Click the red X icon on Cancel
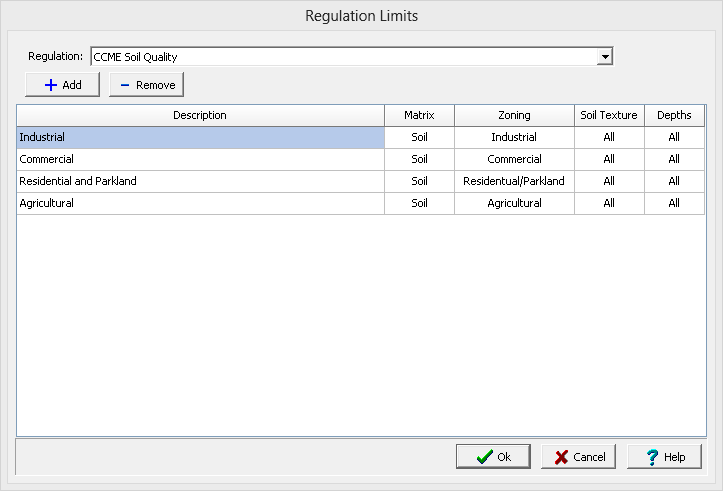Viewport: 723px width, 491px height. pos(561,457)
